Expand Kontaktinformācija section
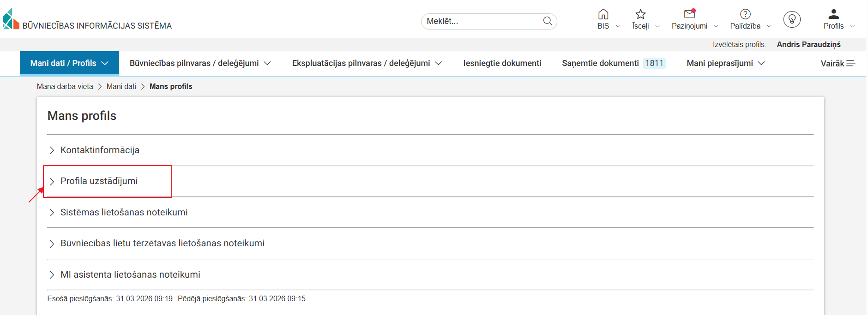Screen dimensions: 868x315 (x=100, y=150)
